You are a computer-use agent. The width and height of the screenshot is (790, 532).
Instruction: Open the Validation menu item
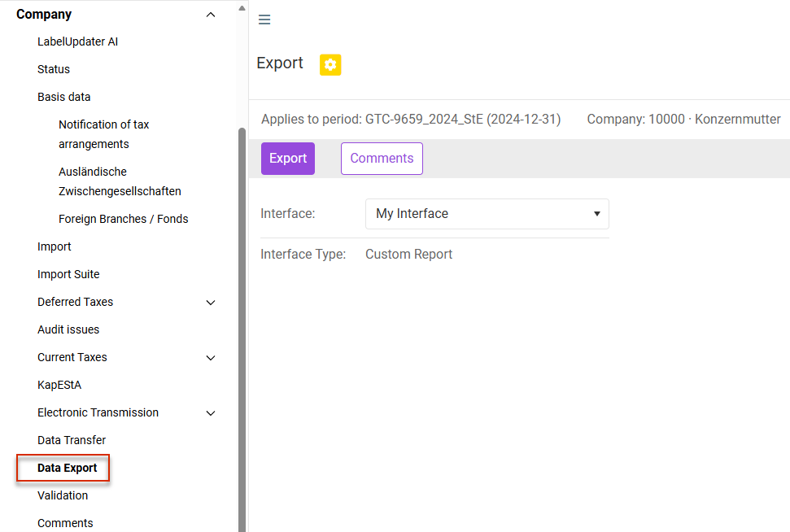point(63,495)
